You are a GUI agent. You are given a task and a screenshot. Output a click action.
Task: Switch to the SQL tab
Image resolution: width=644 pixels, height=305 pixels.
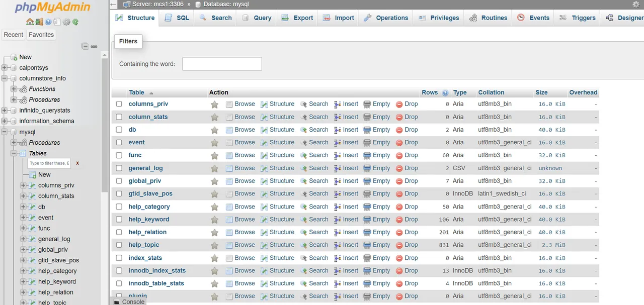[177, 18]
